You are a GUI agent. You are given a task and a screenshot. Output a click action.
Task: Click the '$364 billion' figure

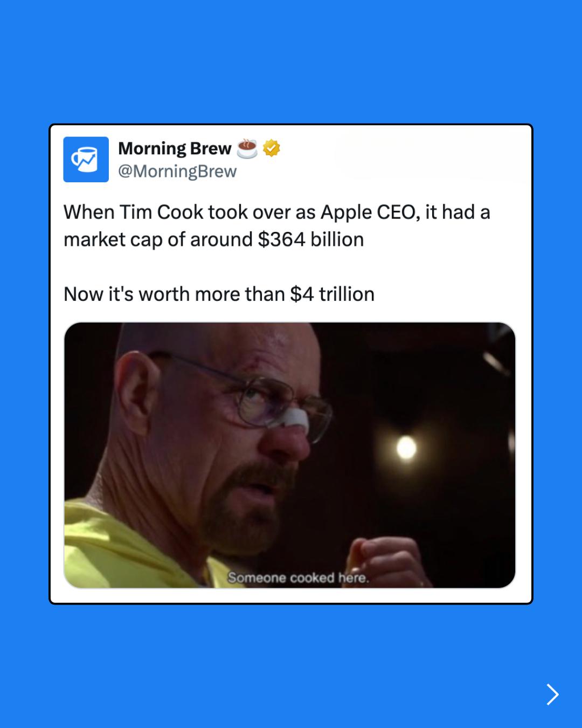(x=311, y=239)
